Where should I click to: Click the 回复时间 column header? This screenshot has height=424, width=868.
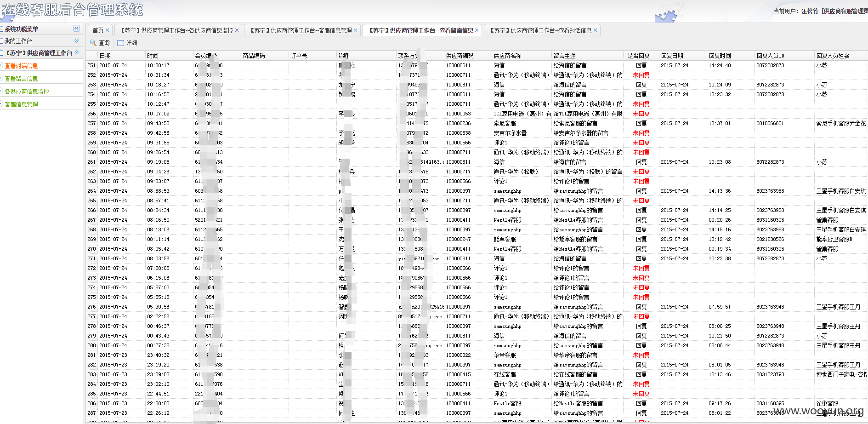coord(731,56)
